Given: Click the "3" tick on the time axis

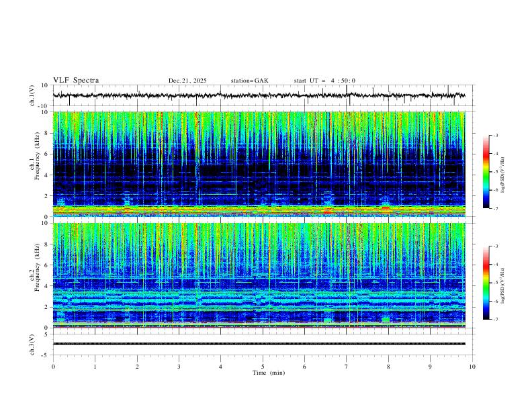Looking at the screenshot, I should (x=179, y=367).
